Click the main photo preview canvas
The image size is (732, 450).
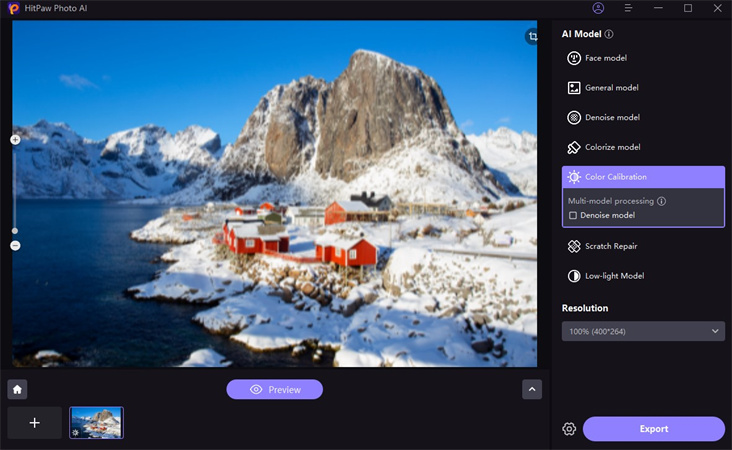pyautogui.click(x=274, y=193)
